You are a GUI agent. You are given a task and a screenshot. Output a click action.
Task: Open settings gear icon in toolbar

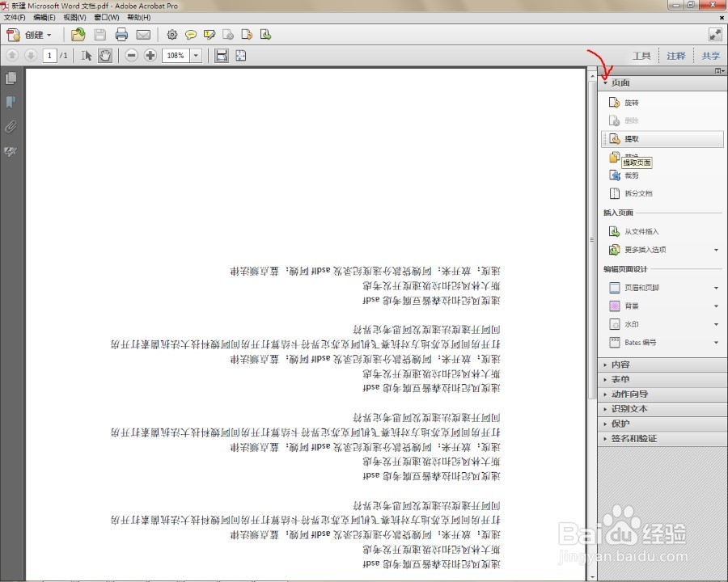[x=172, y=35]
